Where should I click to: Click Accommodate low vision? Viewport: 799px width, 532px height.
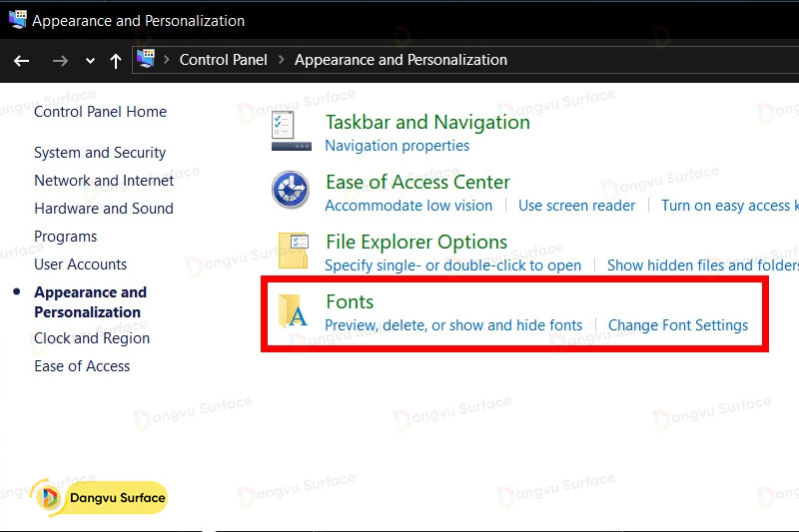click(408, 206)
